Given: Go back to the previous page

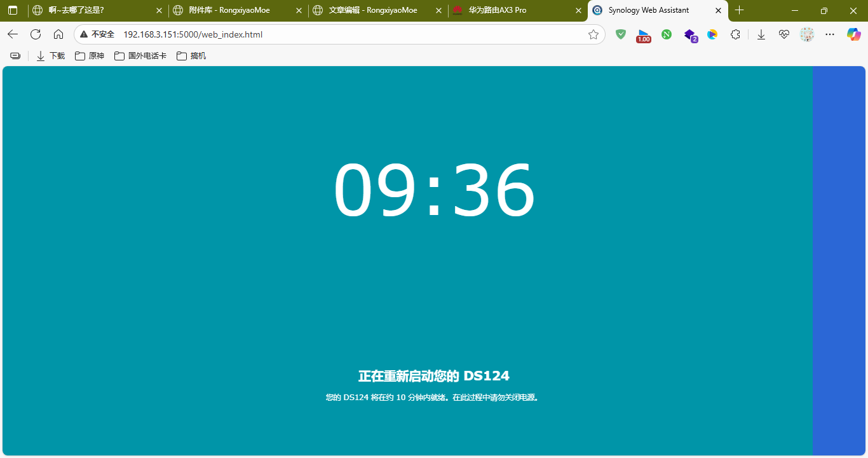Looking at the screenshot, I should coord(13,34).
